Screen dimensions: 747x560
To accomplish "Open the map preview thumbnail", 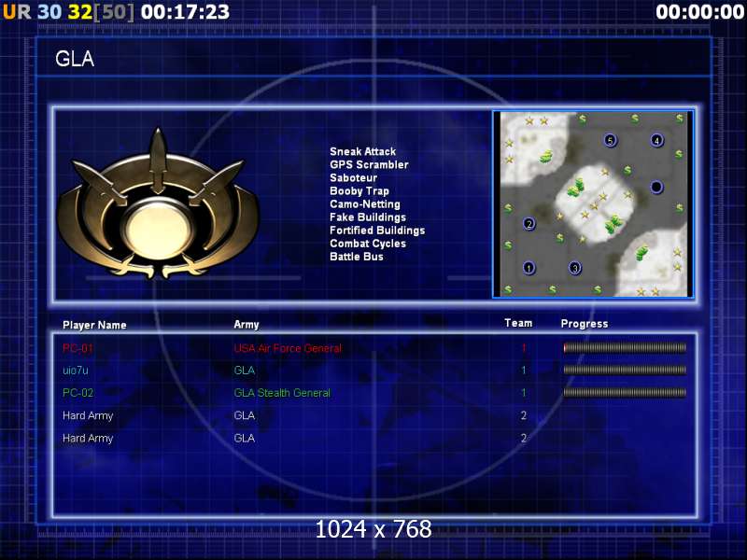I will pos(593,204).
